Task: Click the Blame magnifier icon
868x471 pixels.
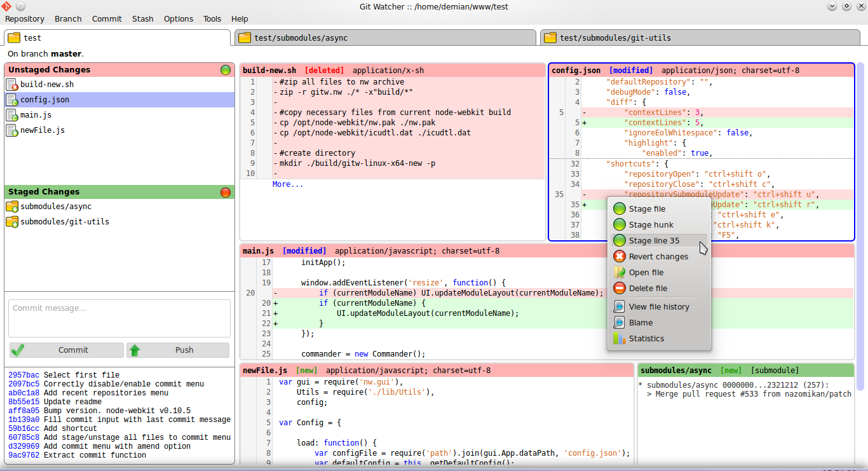Action: pyautogui.click(x=619, y=322)
